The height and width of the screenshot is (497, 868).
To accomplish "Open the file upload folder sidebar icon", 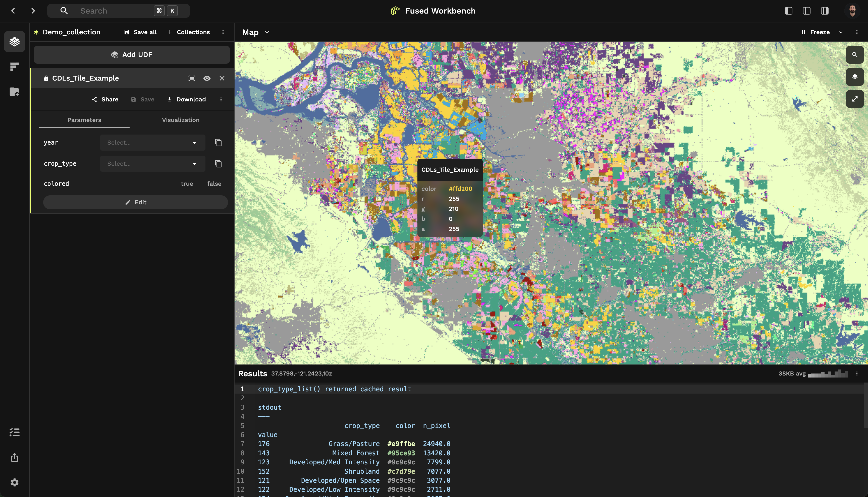I will [14, 91].
